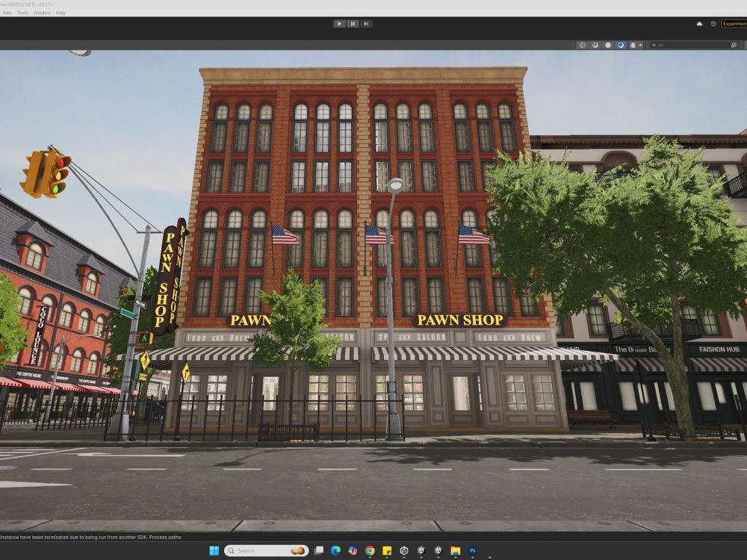Toggle the white circle shading mode

coord(608,45)
